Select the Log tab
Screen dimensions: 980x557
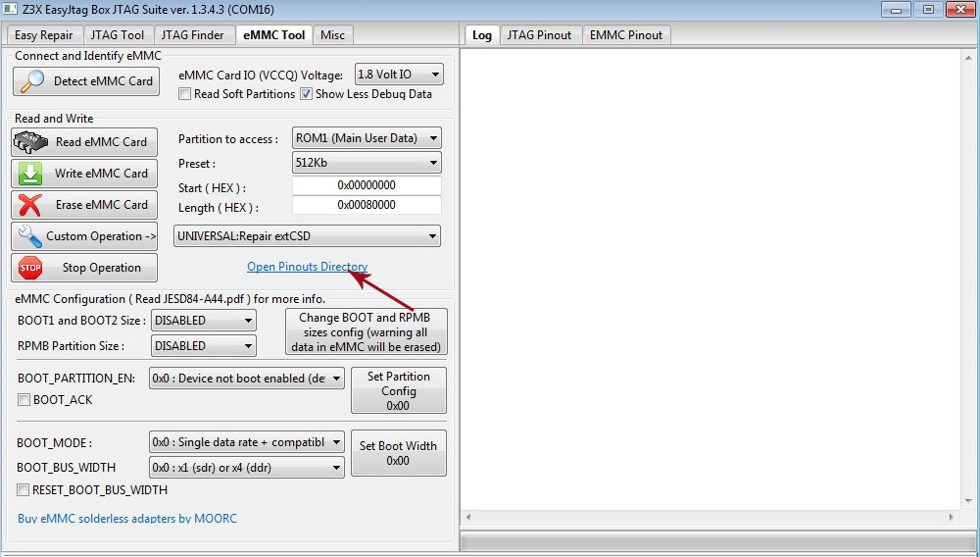[482, 35]
